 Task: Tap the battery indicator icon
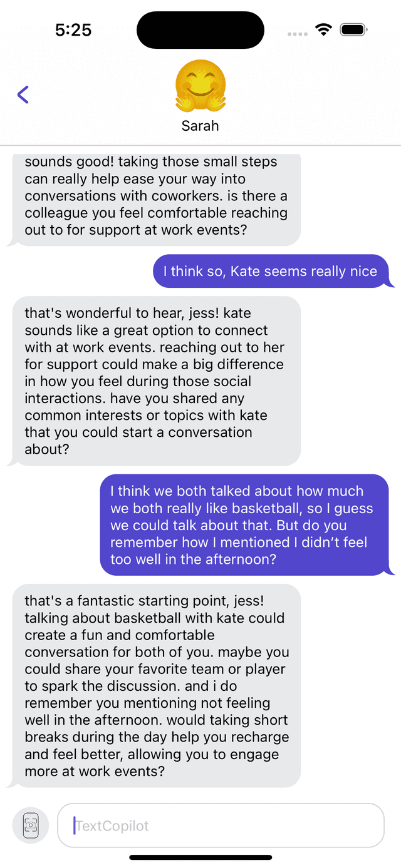(x=354, y=30)
